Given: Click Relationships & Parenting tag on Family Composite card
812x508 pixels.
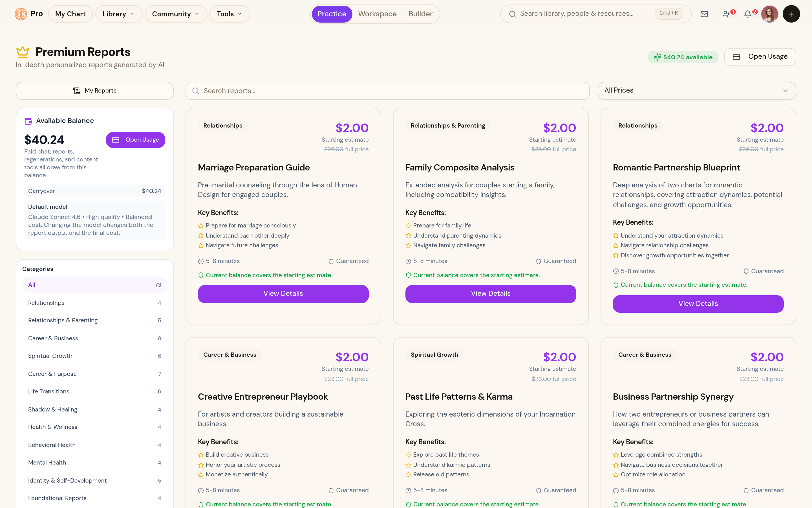Looking at the screenshot, I should point(448,126).
